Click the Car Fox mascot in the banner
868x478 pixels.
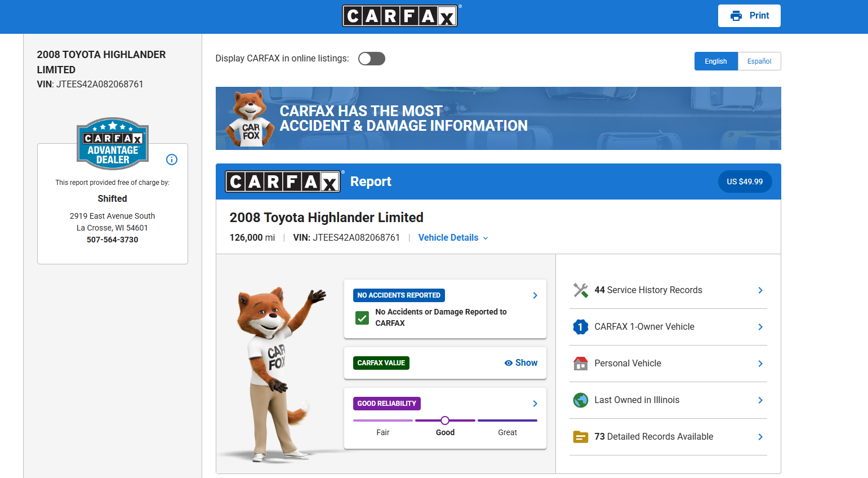point(250,118)
